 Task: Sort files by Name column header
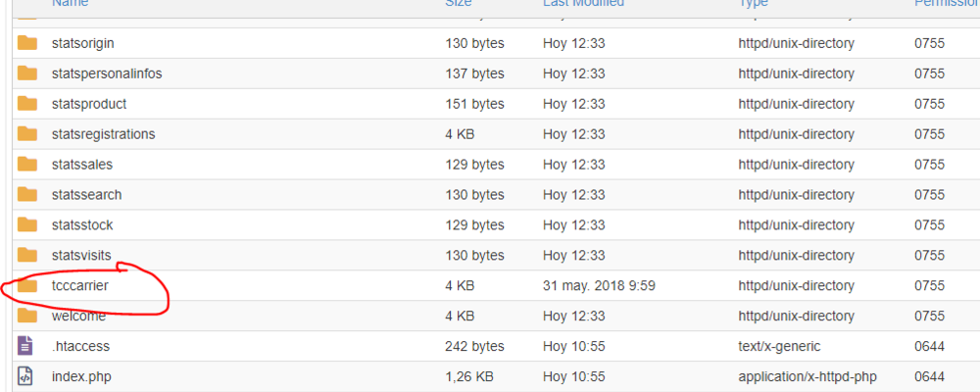[x=70, y=4]
